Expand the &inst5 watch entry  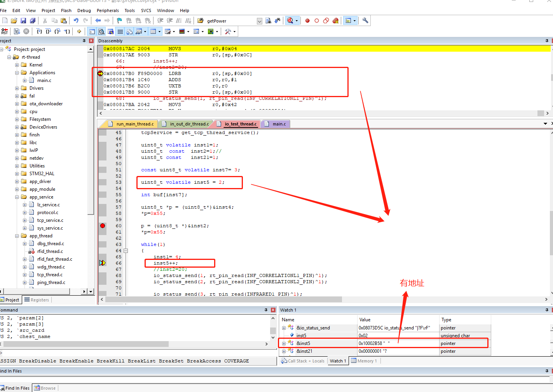coord(284,343)
